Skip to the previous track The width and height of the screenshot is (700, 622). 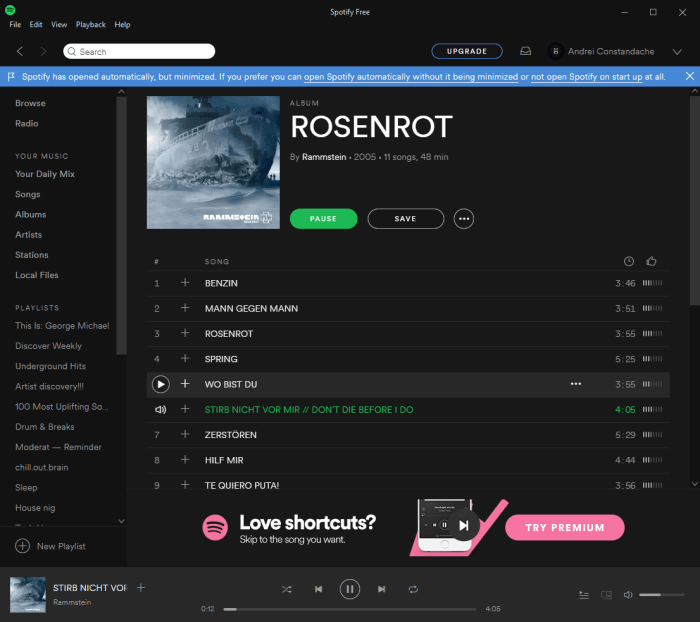[x=318, y=589]
